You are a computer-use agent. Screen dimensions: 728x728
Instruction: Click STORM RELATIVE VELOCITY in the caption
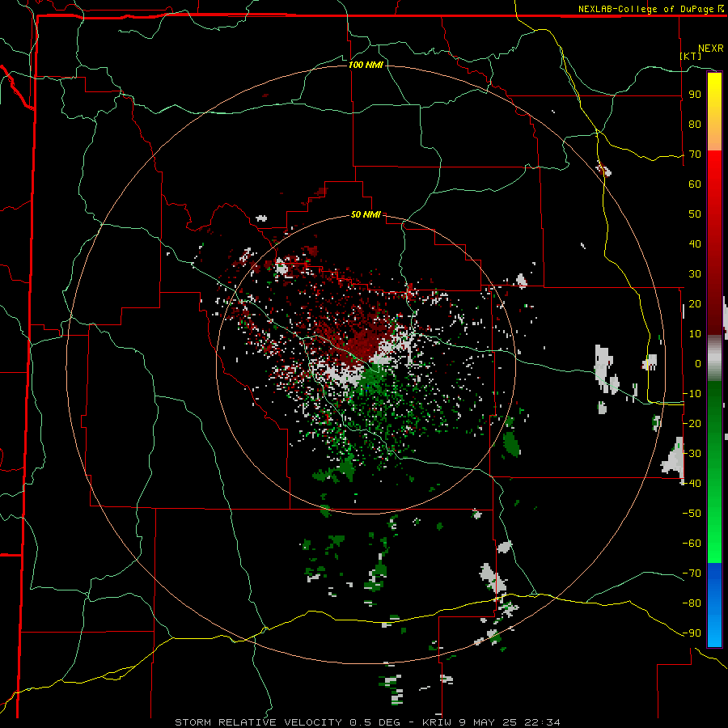click(x=258, y=722)
